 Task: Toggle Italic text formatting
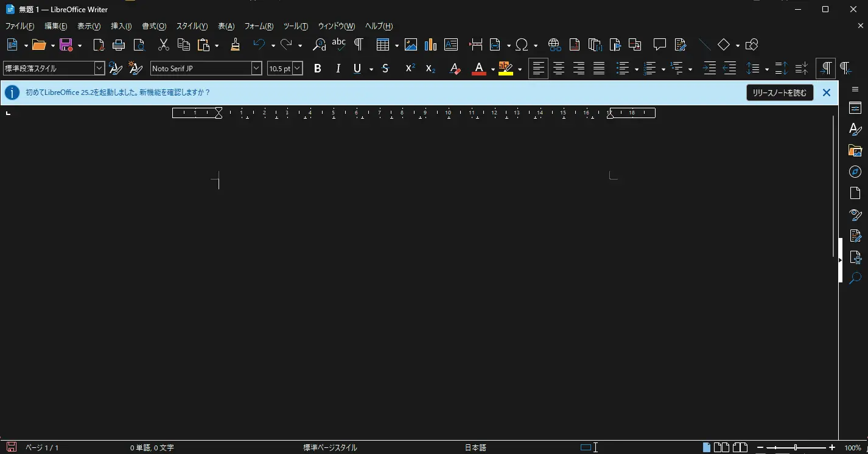pos(338,69)
